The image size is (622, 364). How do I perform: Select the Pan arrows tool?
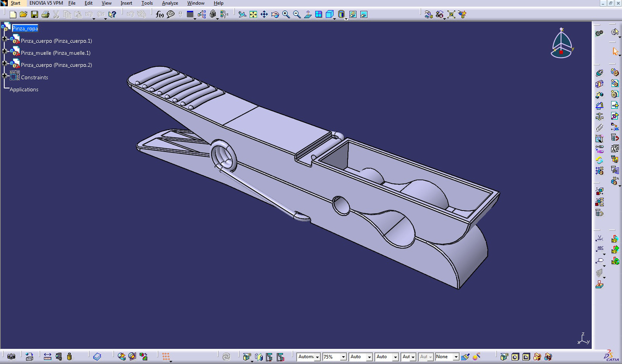coord(264,15)
